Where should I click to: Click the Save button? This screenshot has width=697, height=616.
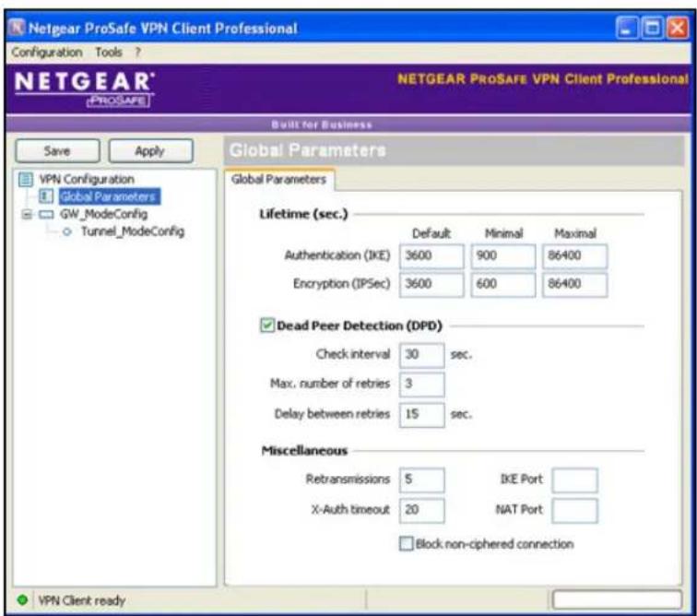pyautogui.click(x=57, y=151)
